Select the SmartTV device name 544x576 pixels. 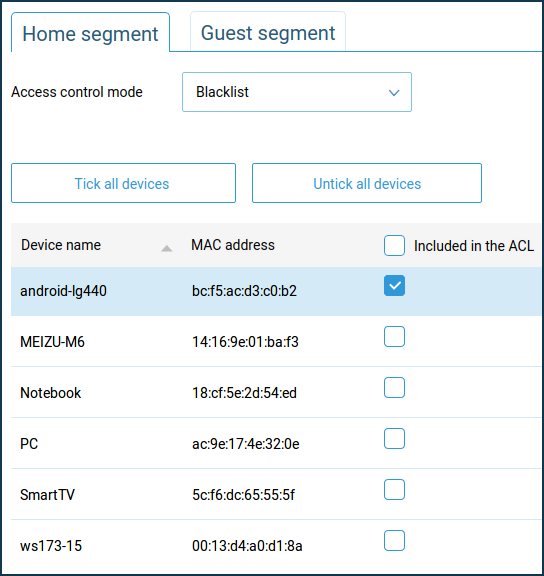47,495
